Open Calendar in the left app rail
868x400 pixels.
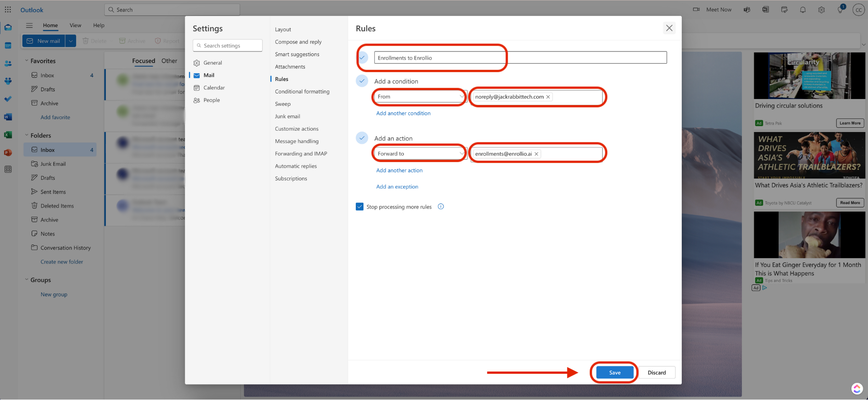pos(8,46)
